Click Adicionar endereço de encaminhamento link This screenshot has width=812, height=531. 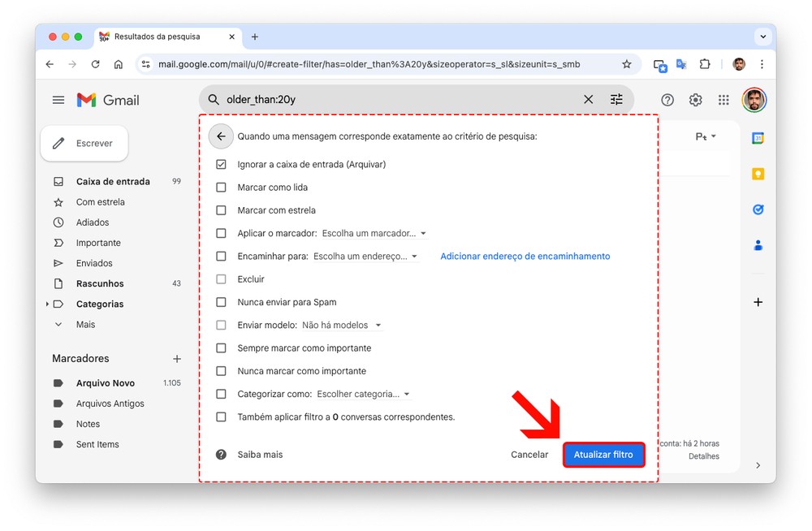[x=525, y=257]
